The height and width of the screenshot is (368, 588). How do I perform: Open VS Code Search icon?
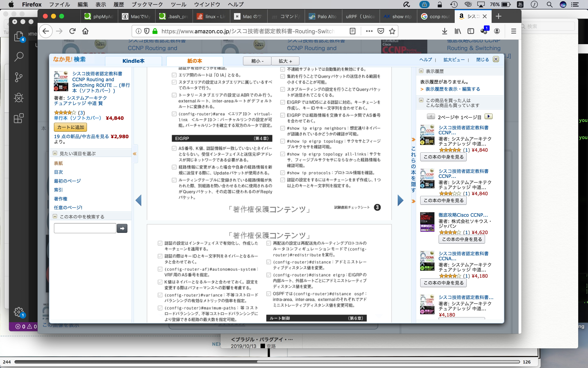point(19,57)
